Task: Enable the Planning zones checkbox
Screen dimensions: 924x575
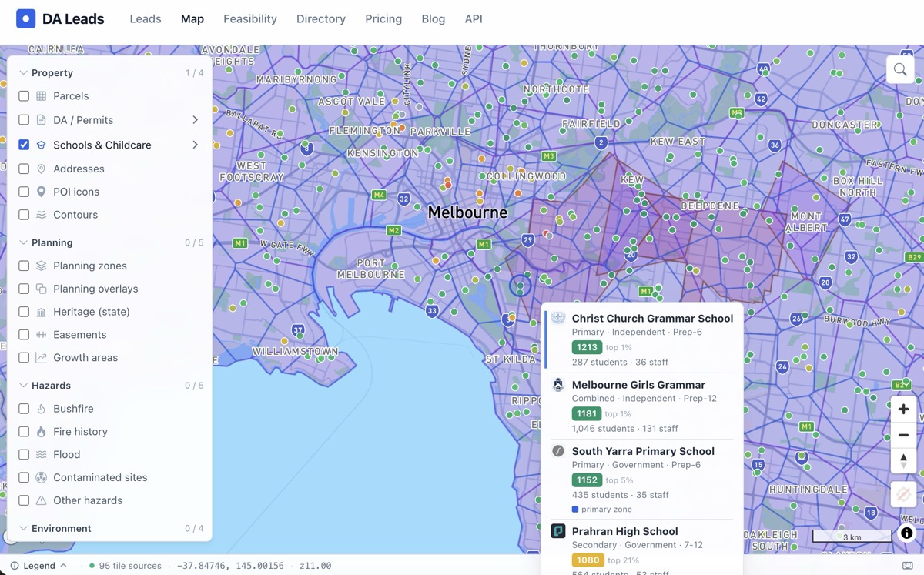Action: pos(24,266)
